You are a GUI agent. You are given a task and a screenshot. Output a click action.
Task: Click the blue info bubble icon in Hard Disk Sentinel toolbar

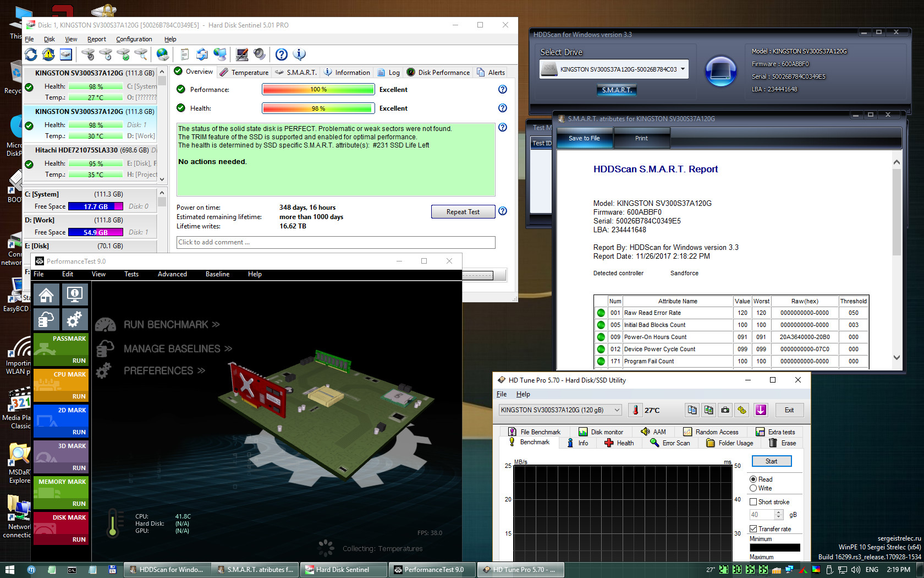pyautogui.click(x=299, y=54)
